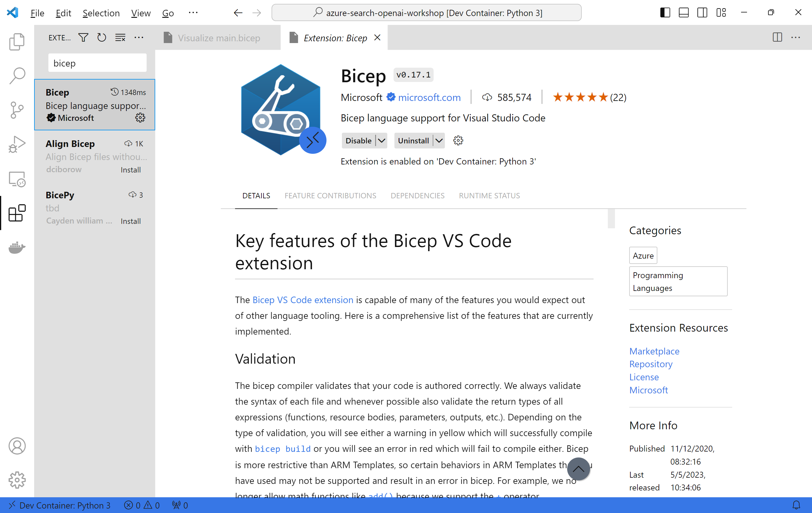Click the bicep extension search field

(x=97, y=63)
